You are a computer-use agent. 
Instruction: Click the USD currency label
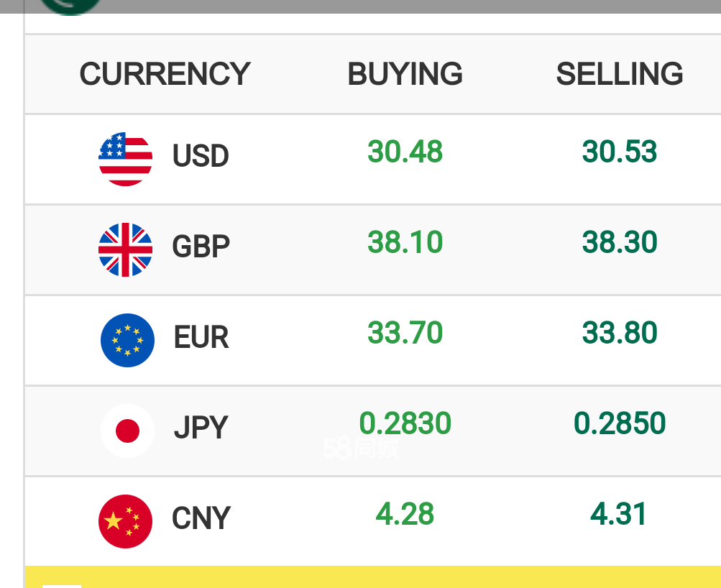pyautogui.click(x=201, y=156)
